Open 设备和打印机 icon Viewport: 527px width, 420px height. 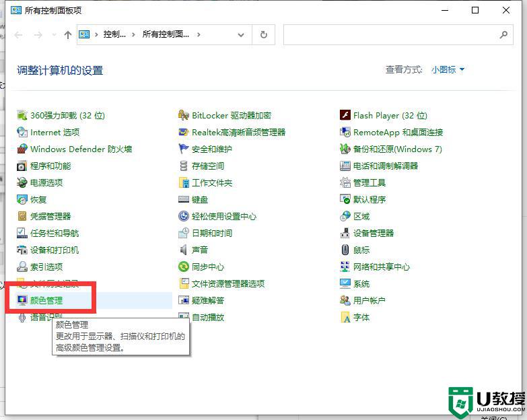tap(22, 250)
